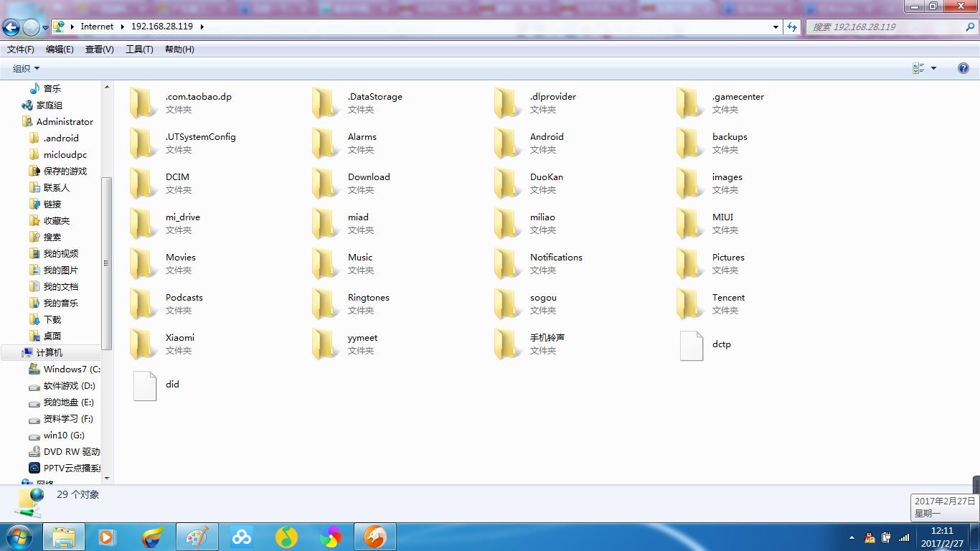This screenshot has height=551, width=980.
Task: Open the Windows Start menu orb
Action: [19, 537]
